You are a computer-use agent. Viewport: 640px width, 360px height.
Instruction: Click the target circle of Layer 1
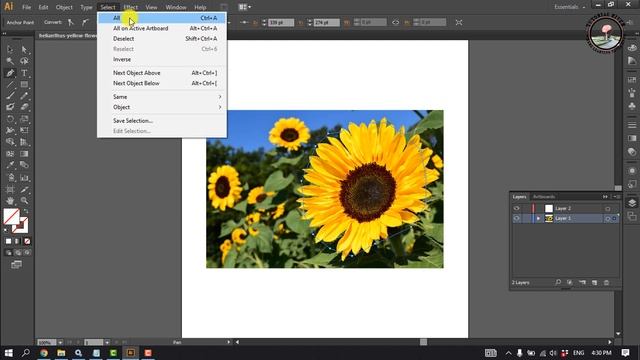click(x=607, y=219)
